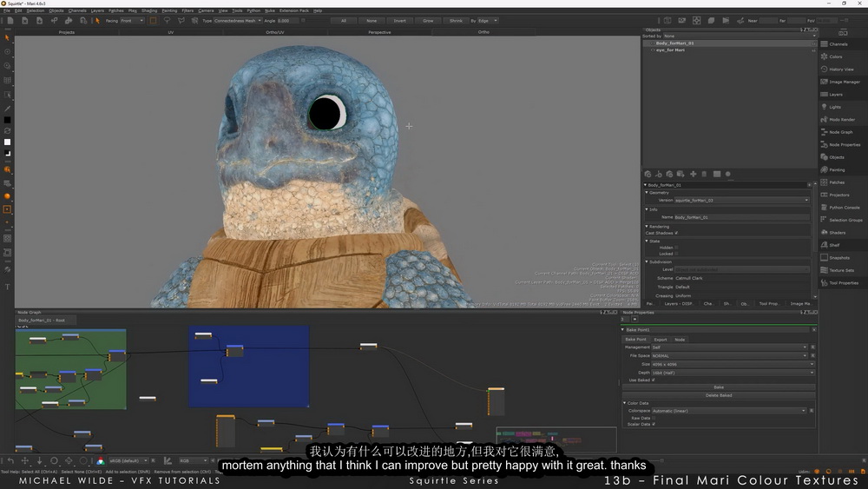Viewport: 868px width, 489px height.
Task: Enable the Raw Data checkbox
Action: [654, 418]
